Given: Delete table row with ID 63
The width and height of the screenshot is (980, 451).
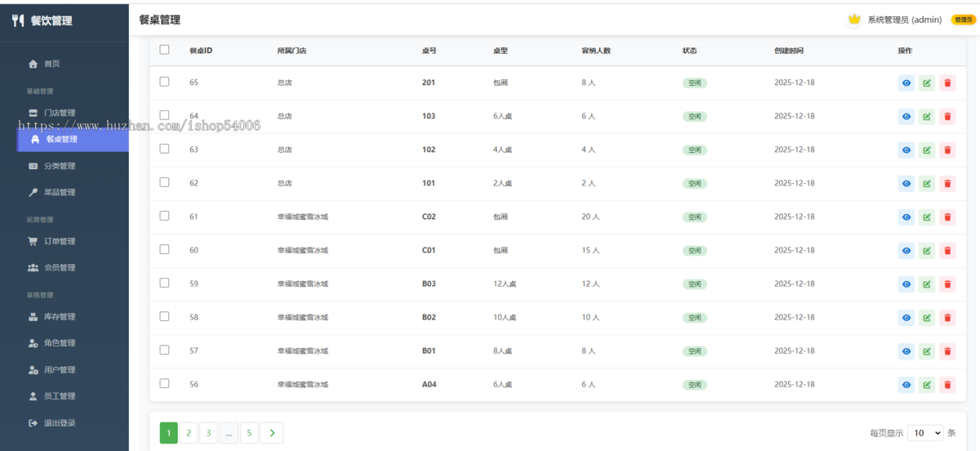Looking at the screenshot, I should (x=947, y=150).
